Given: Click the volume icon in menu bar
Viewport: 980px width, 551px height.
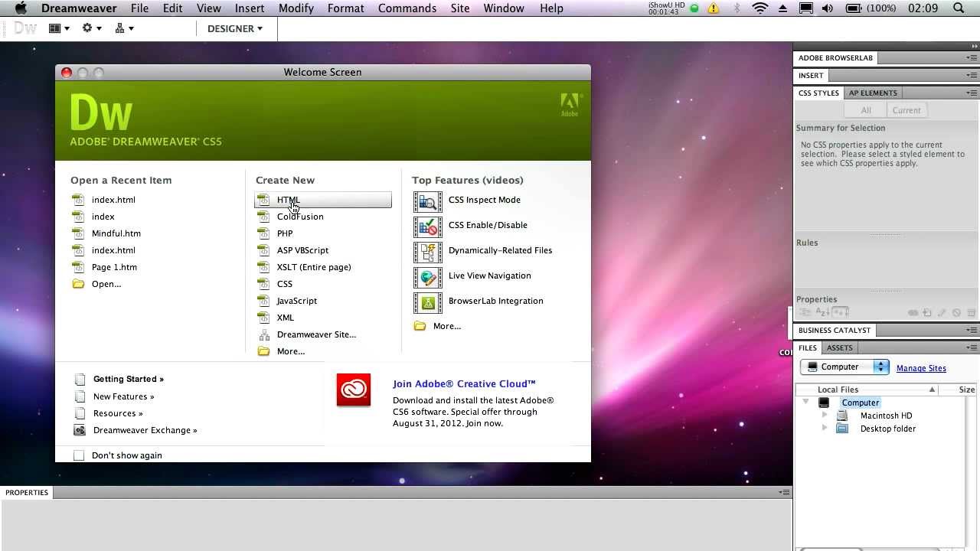Looking at the screenshot, I should (x=828, y=8).
